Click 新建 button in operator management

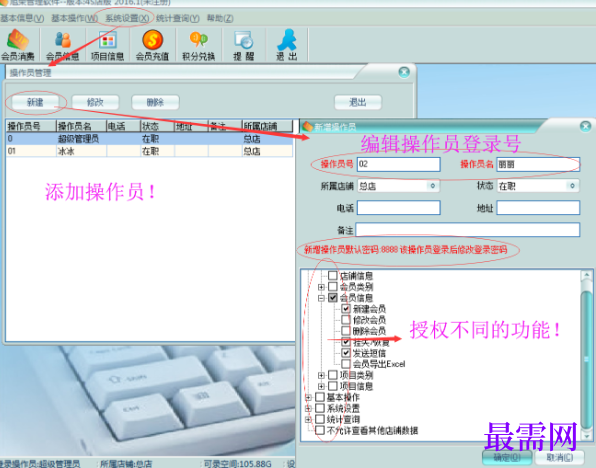point(35,102)
